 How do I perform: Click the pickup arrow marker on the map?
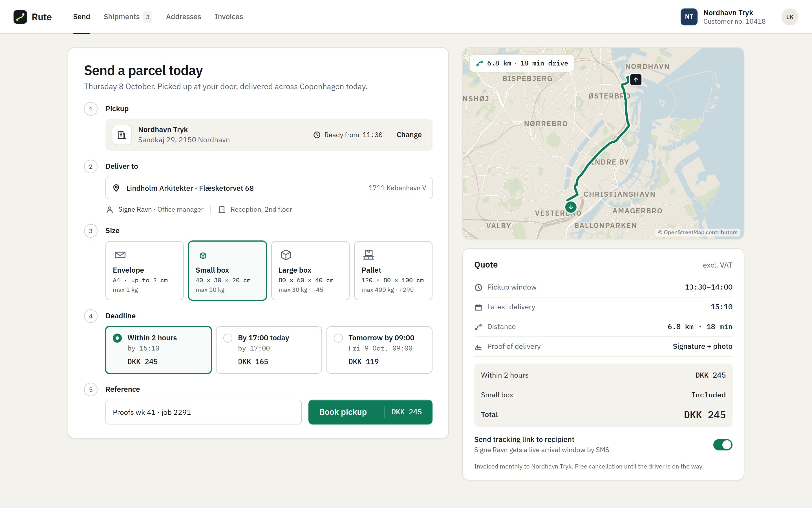[636, 80]
